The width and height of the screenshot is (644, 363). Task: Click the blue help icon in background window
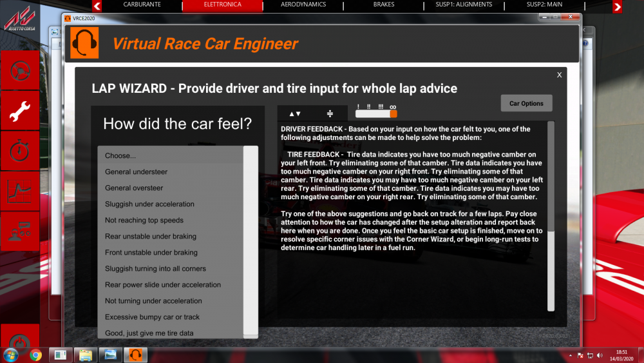[x=585, y=43]
